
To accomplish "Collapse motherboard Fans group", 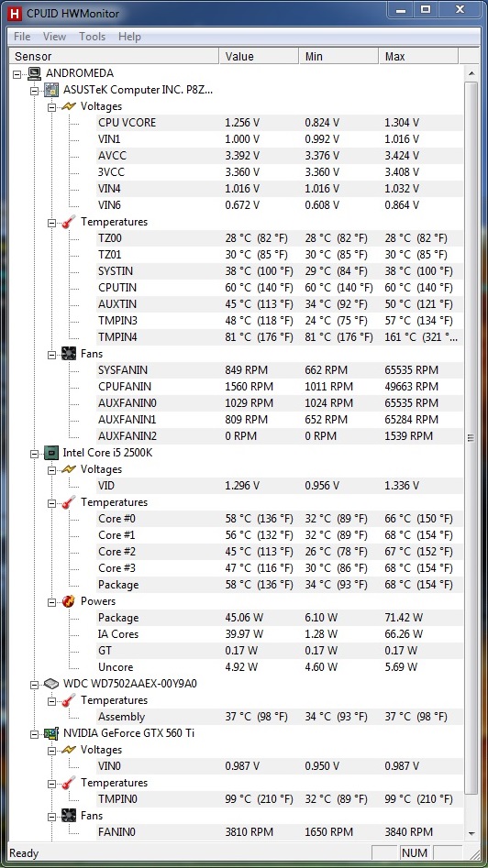I will [x=51, y=354].
